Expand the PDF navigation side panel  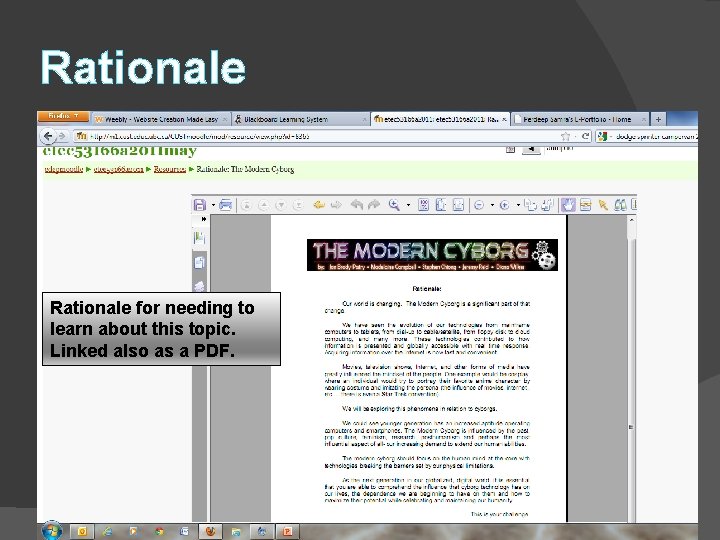pyautogui.click(x=203, y=219)
